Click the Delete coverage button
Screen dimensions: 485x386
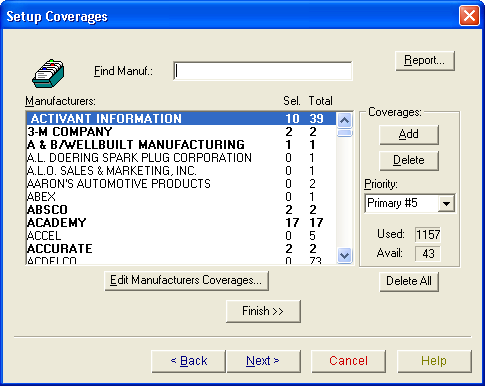[409, 161]
